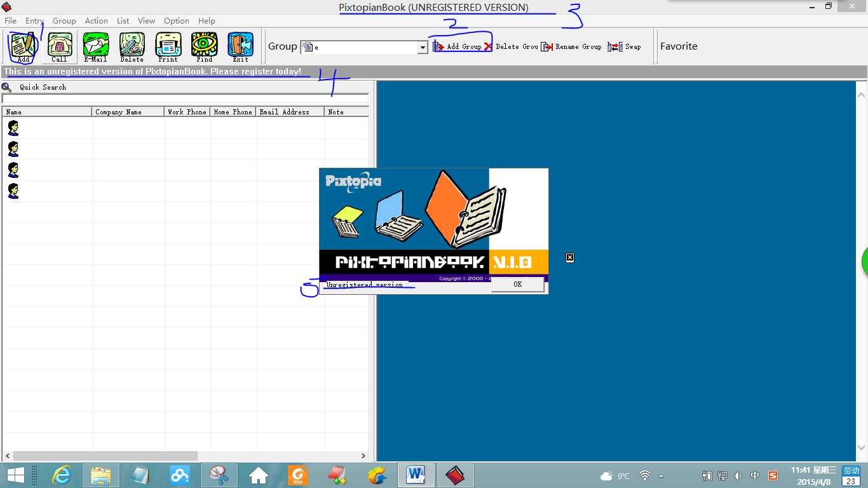
Task: Click the Exit door icon
Action: (x=241, y=47)
